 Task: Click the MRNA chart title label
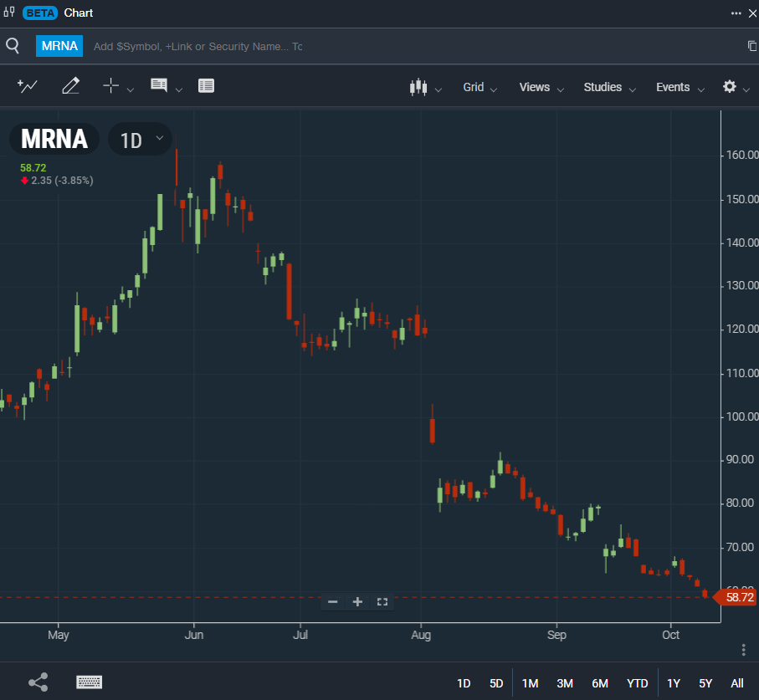tap(54, 140)
